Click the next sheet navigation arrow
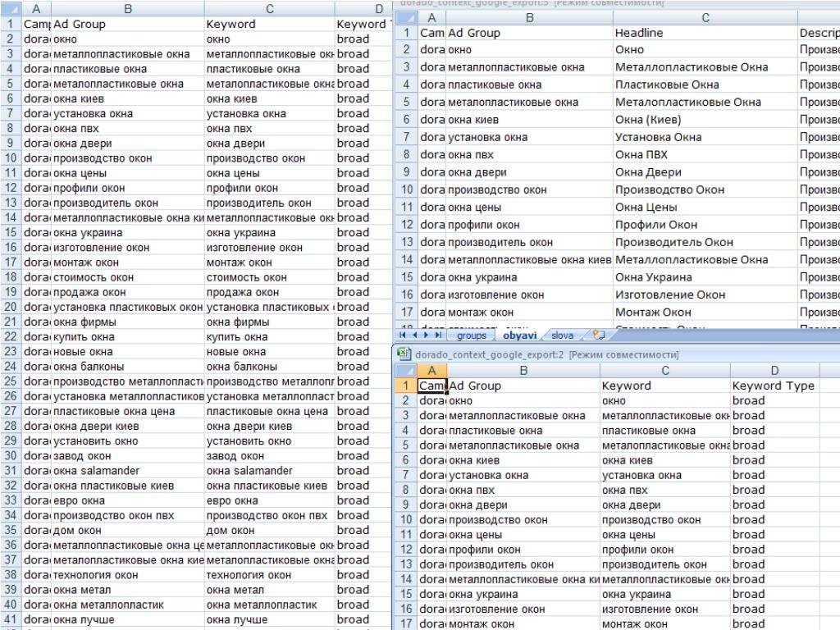This screenshot has width=840, height=630. 427,336
